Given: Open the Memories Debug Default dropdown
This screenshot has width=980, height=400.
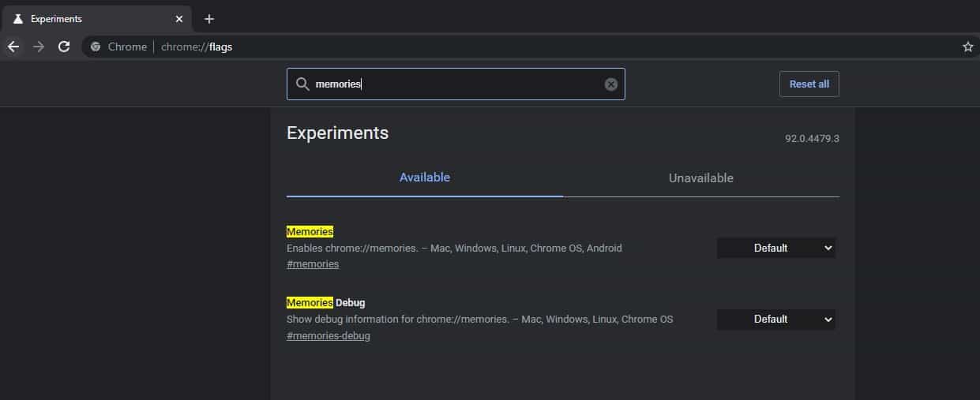Looking at the screenshot, I should [x=775, y=320].
